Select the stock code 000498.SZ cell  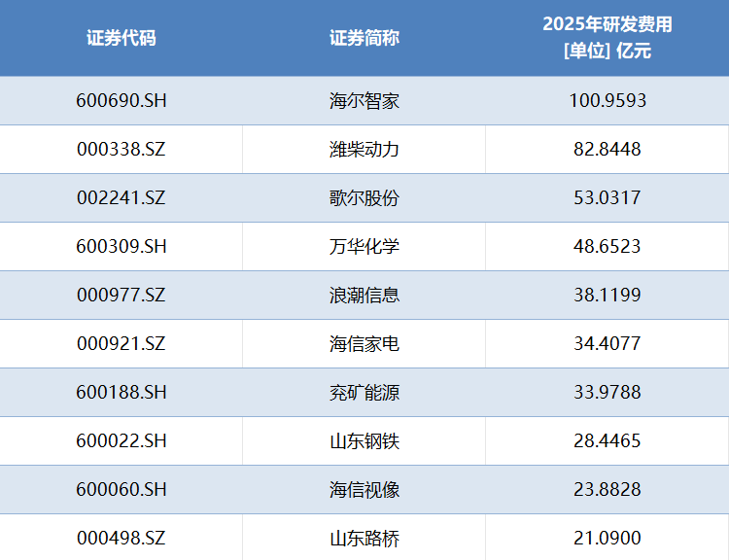(x=121, y=538)
